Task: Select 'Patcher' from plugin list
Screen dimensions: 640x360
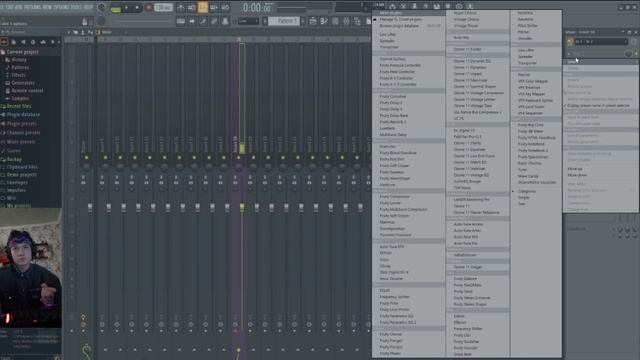Action: [x=524, y=75]
